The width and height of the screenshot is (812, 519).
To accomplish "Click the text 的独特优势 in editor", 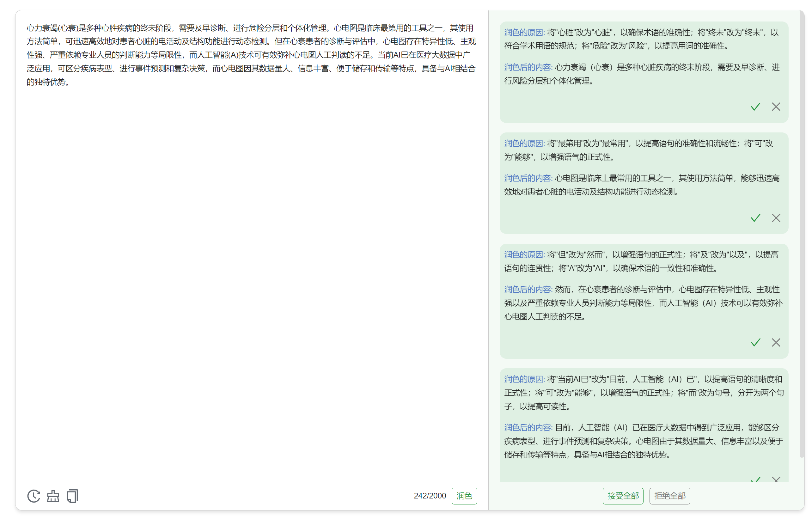I will (46, 82).
